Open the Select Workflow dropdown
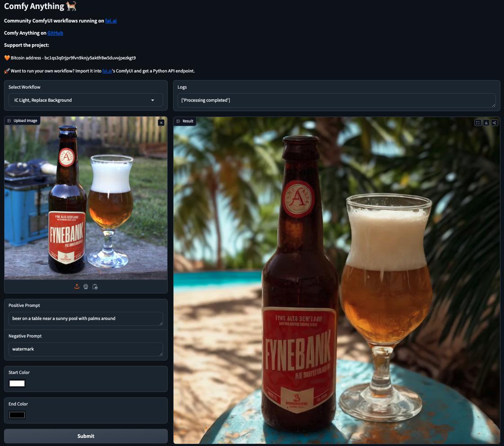504x446 pixels. click(x=86, y=100)
